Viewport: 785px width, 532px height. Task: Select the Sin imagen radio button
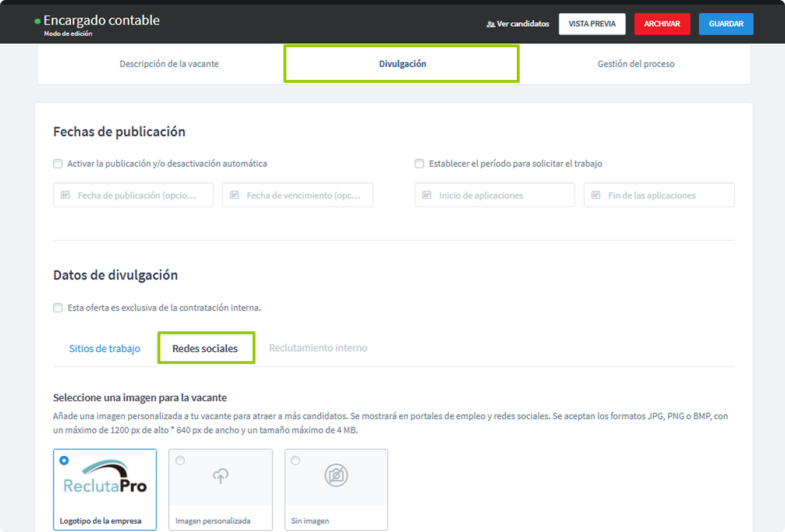pos(295,460)
